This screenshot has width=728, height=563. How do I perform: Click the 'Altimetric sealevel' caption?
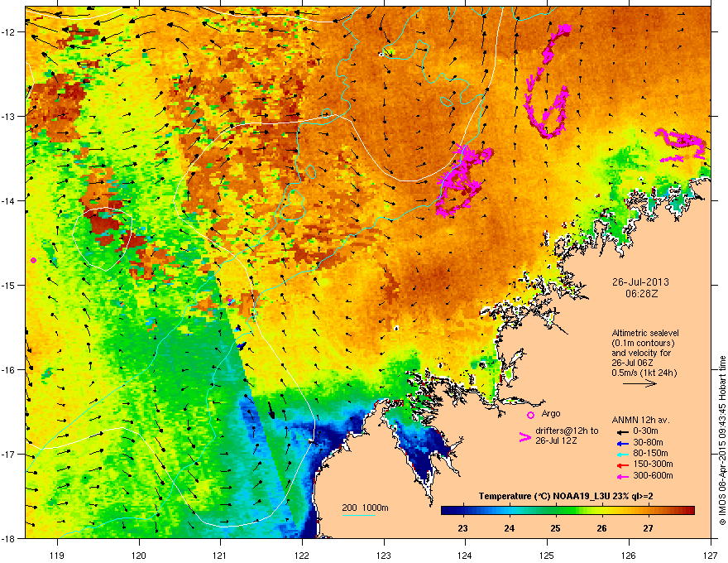(645, 333)
